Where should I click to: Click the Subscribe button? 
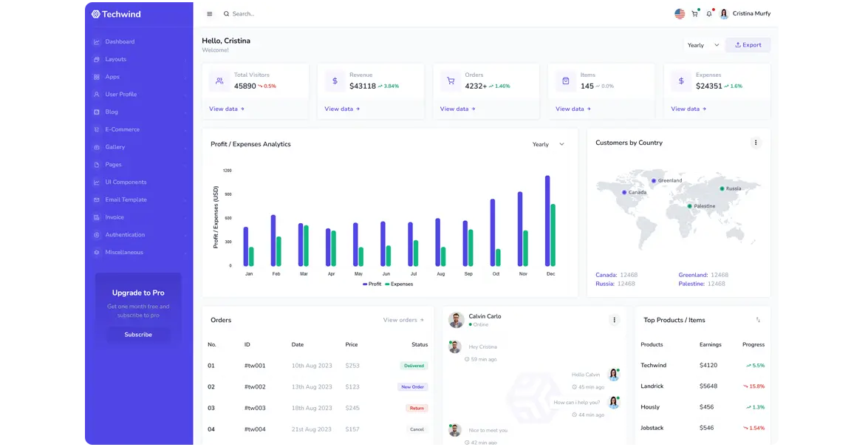point(138,335)
